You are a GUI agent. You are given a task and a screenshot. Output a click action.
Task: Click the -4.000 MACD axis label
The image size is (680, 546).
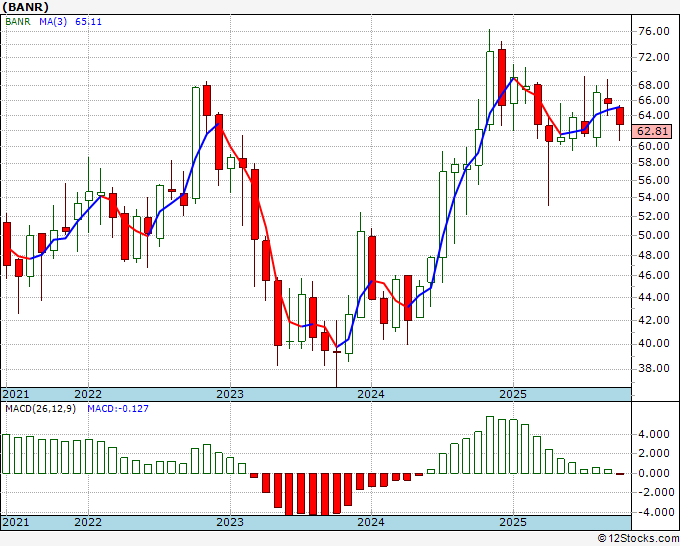653,512
